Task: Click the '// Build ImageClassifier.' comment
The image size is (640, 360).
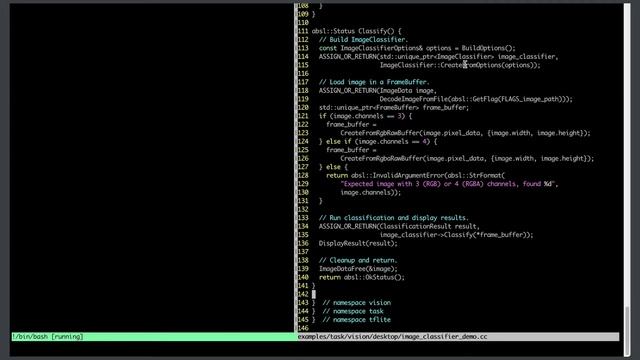Action: 363,40
